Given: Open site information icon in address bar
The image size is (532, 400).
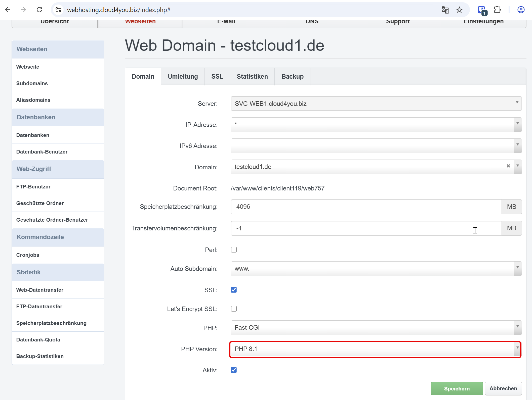Looking at the screenshot, I should (x=58, y=10).
